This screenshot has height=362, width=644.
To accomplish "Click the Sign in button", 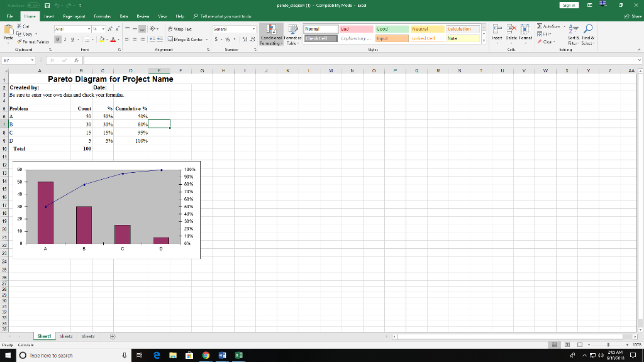I will pyautogui.click(x=569, y=5).
